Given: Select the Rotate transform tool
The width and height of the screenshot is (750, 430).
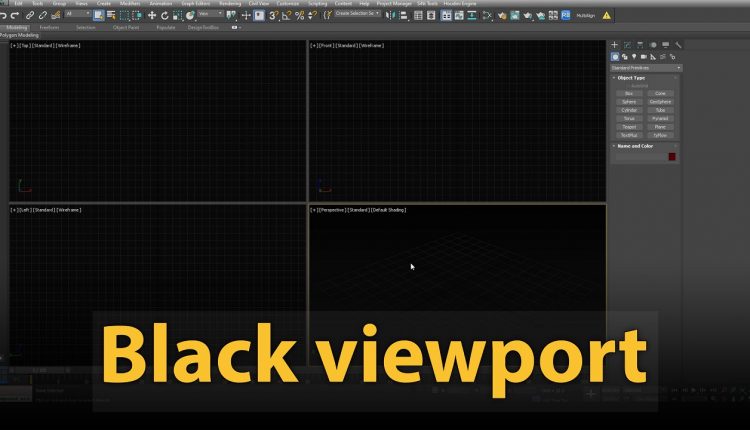Looking at the screenshot, I should pyautogui.click(x=164, y=15).
